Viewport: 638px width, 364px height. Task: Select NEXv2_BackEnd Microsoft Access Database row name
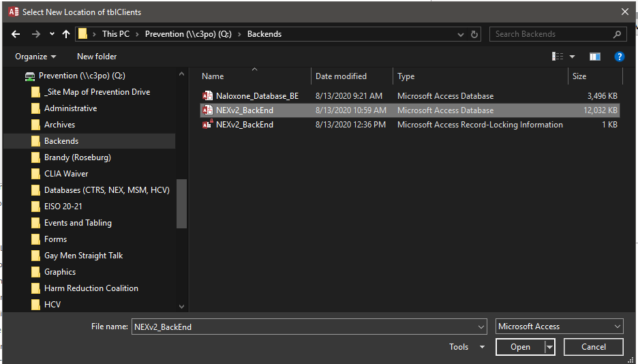[x=245, y=110]
